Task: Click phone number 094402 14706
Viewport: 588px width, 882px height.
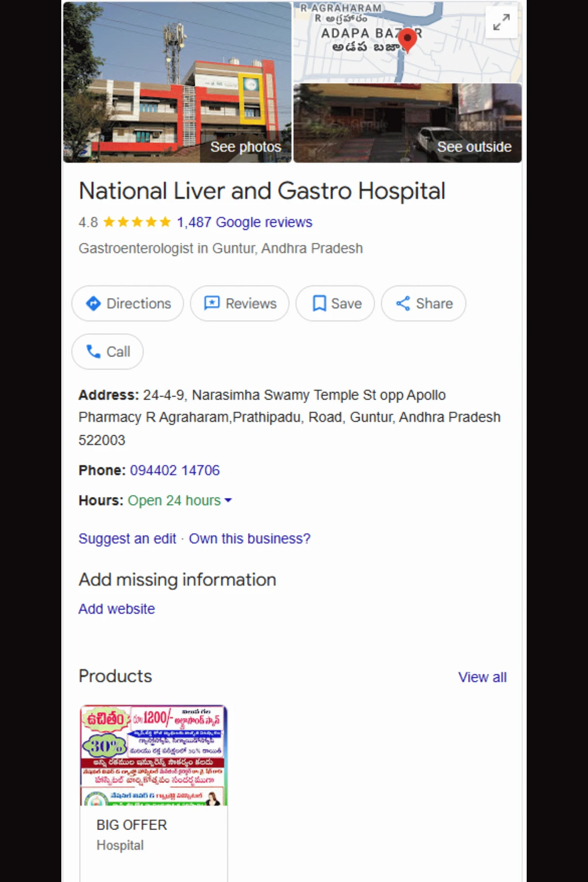Action: (x=175, y=471)
